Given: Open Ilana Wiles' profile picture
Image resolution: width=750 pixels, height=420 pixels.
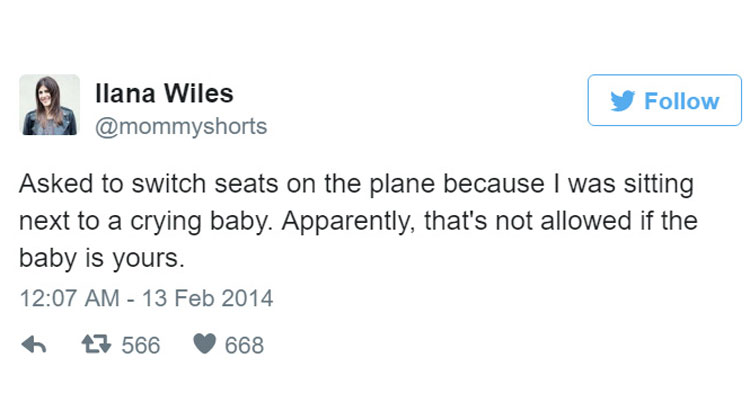Looking at the screenshot, I should point(49,105).
